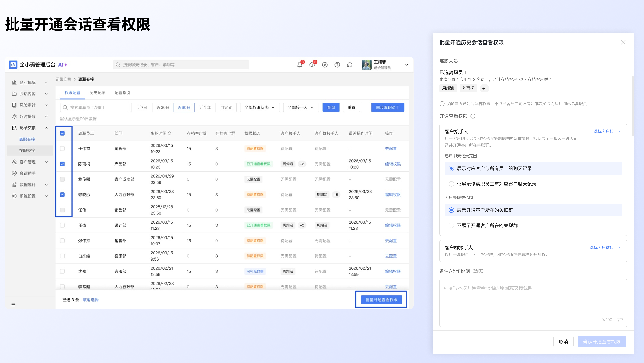The image size is (644, 363).
Task: Close the 批量开通历史会话查看权限 panel
Action: [x=623, y=42]
